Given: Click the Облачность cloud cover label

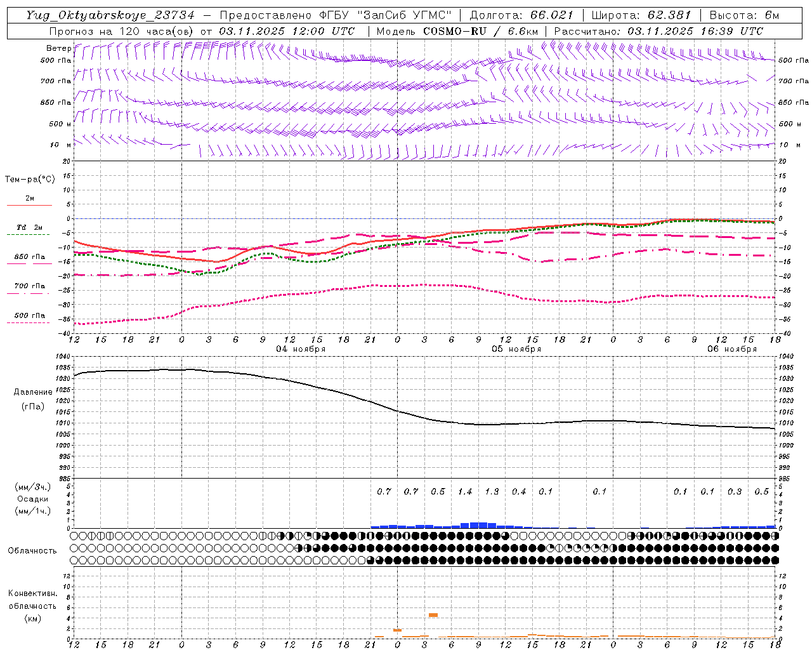Looking at the screenshot, I should tap(32, 551).
